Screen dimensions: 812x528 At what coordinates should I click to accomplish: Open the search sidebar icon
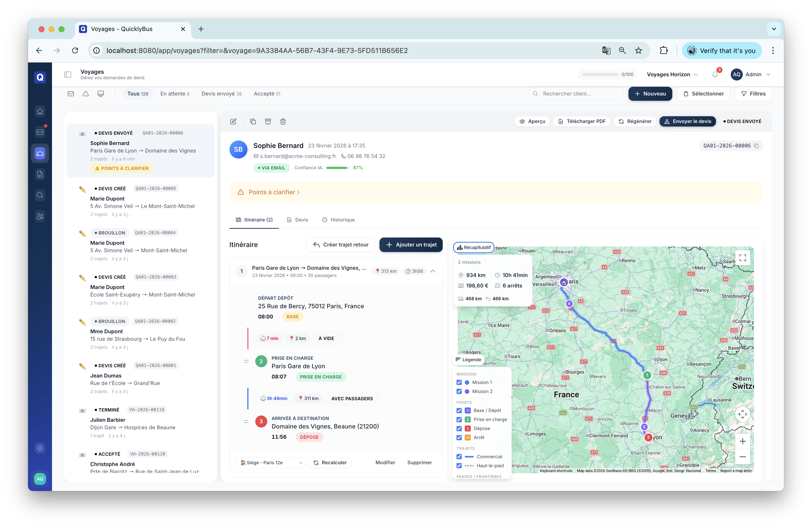click(40, 195)
